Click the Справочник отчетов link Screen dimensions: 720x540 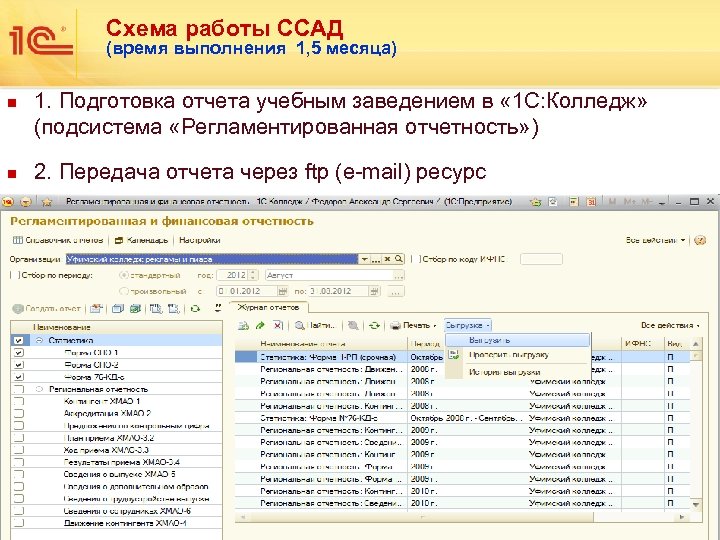coord(64,240)
